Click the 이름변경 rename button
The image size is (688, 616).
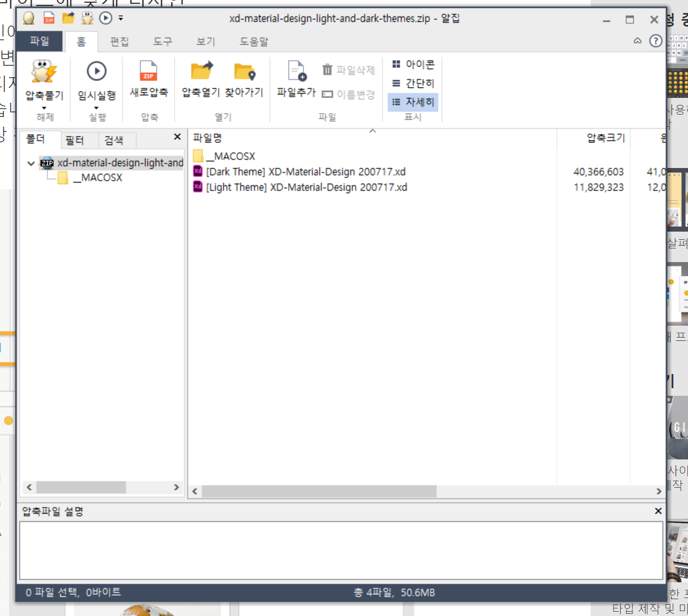click(348, 95)
